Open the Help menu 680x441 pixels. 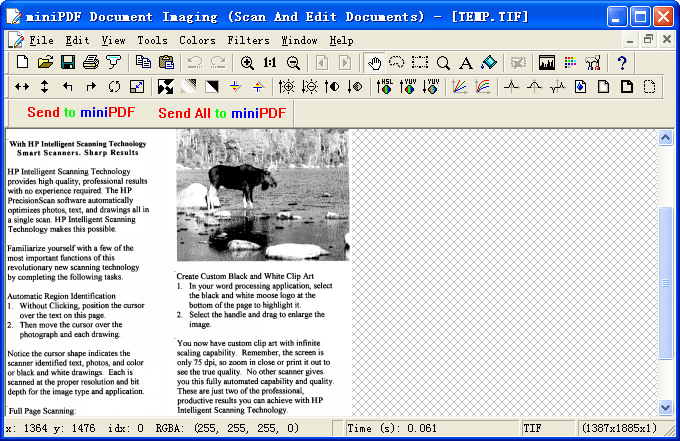(x=341, y=40)
